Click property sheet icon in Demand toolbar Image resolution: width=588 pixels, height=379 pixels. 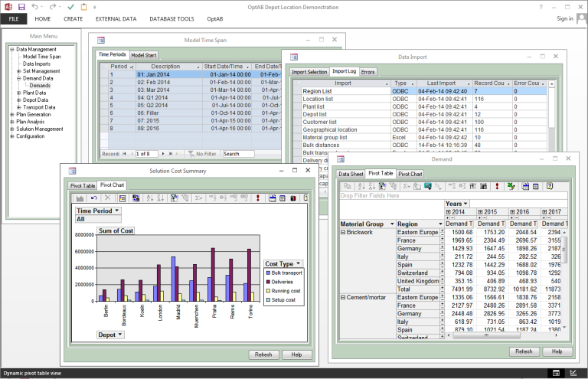[x=535, y=186]
